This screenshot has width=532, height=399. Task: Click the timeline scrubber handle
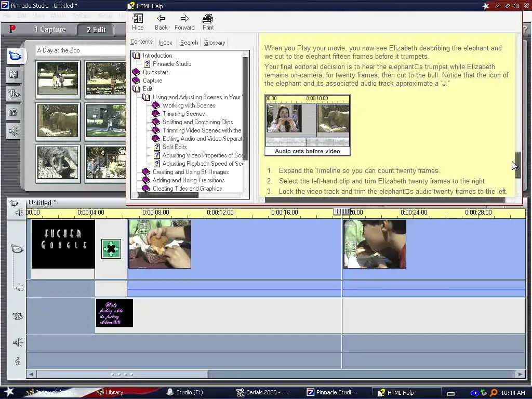(342, 212)
